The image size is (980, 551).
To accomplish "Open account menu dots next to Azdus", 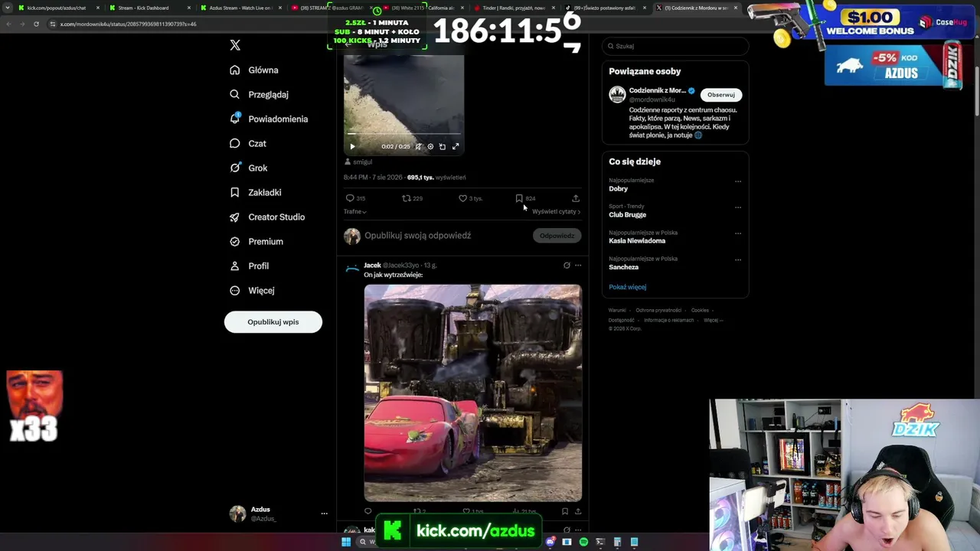I will tap(324, 514).
